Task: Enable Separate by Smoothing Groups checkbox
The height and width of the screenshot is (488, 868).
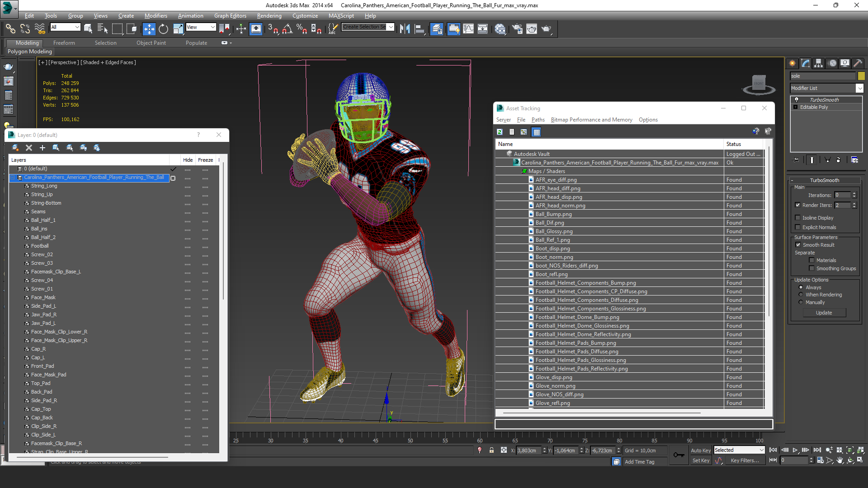Action: click(x=812, y=268)
